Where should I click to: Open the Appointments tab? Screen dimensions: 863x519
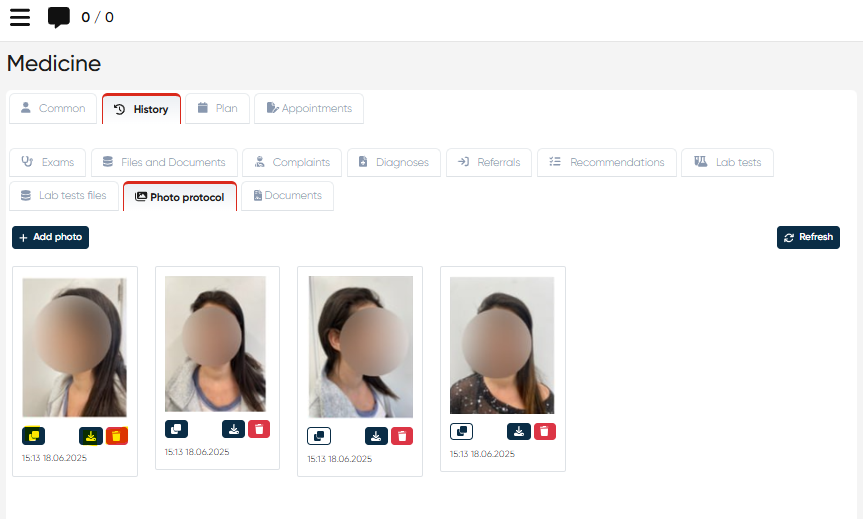coord(309,109)
